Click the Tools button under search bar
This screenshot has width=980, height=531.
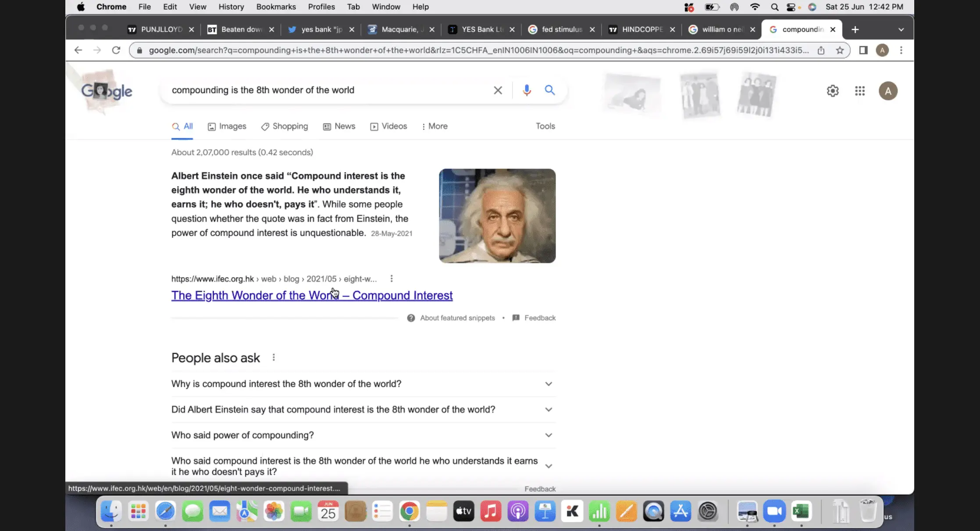545,126
